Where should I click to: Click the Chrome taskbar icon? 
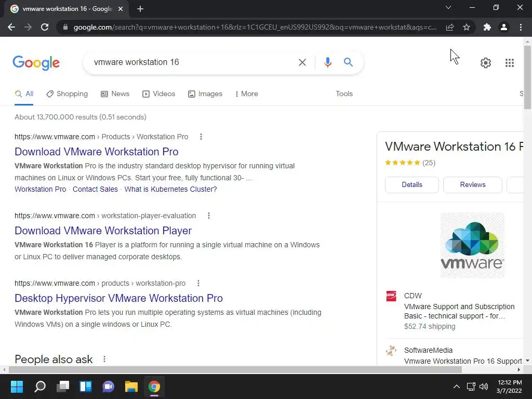(x=154, y=387)
